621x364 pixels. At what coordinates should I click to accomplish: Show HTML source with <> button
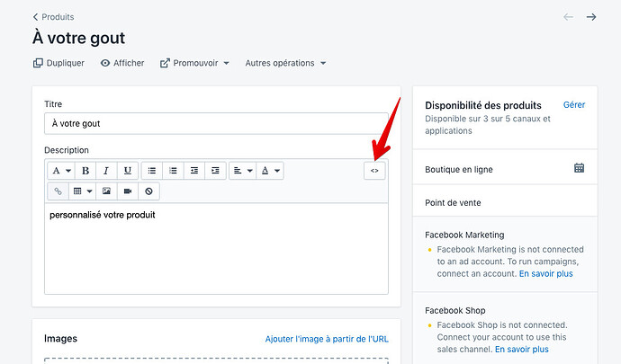pos(374,171)
